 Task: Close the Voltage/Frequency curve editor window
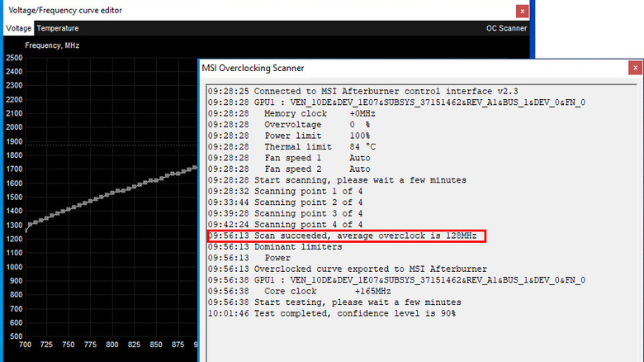522,11
